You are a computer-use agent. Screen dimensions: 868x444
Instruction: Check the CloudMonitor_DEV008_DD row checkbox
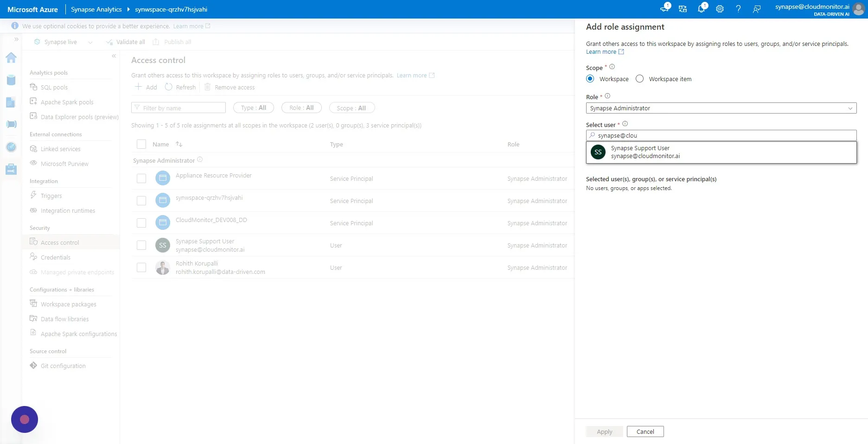coord(141,223)
